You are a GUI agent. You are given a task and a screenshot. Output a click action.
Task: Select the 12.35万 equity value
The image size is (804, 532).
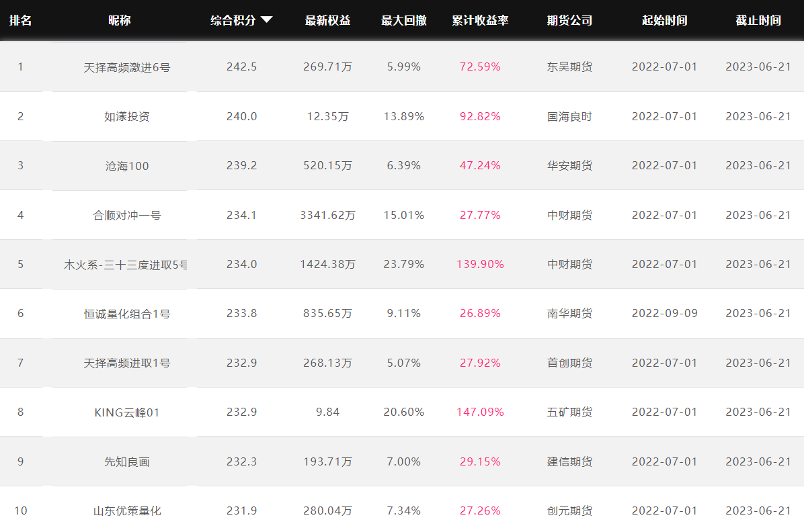pos(327,116)
